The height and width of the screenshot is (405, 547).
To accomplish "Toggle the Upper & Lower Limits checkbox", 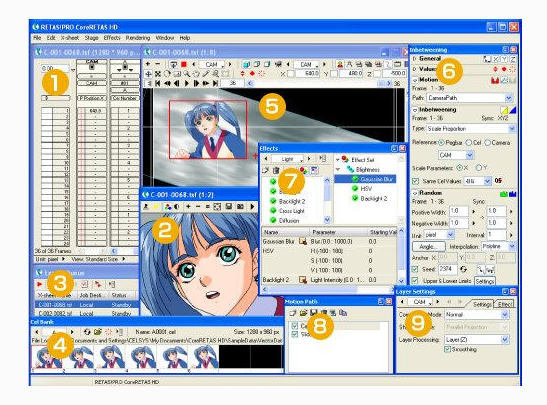I will (415, 280).
